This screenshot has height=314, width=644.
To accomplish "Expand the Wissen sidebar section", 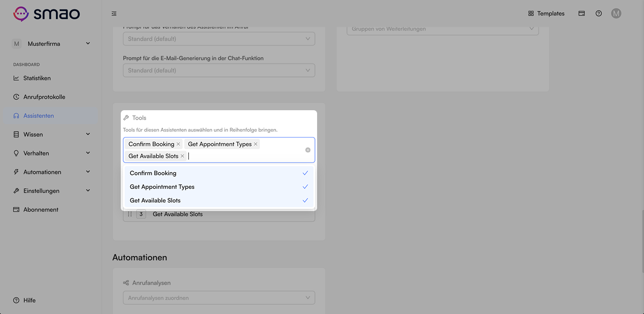I will 51,135.
